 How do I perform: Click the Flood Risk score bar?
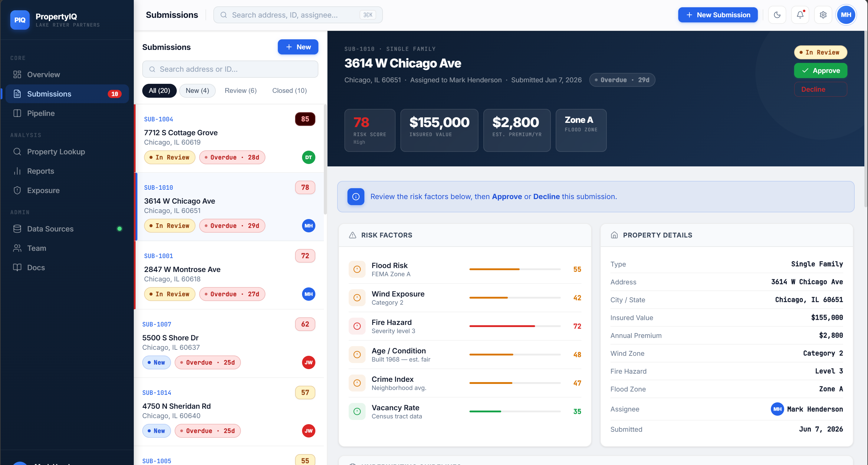tap(515, 269)
